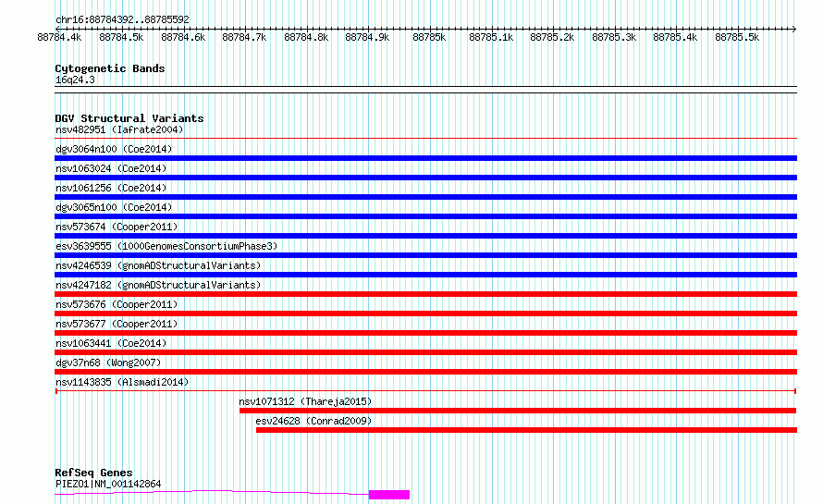Select the nsv1143835 (Alsmadi2014) label
The width and height of the screenshot is (823, 504).
point(122,382)
